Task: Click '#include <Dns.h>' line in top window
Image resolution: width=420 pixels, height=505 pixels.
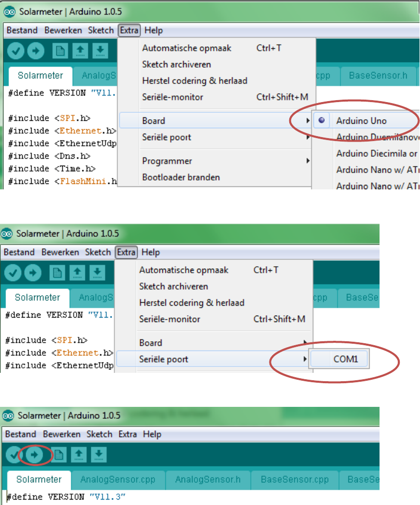Action: [x=49, y=156]
